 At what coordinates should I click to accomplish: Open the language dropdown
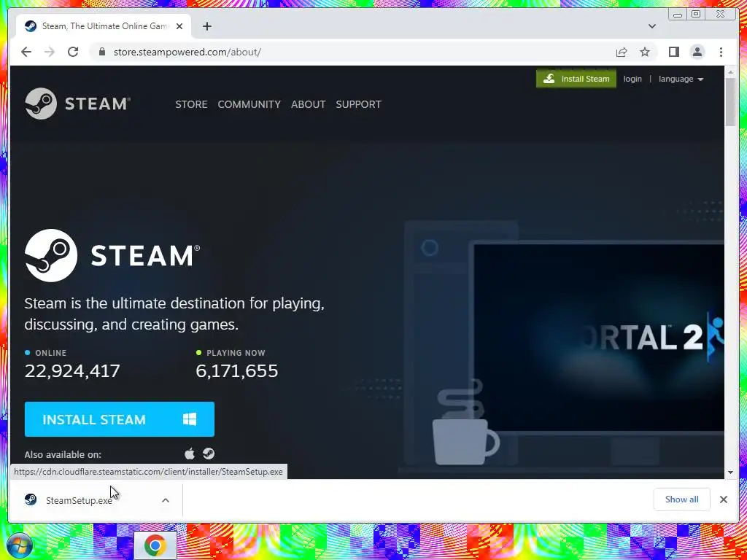[x=681, y=79]
